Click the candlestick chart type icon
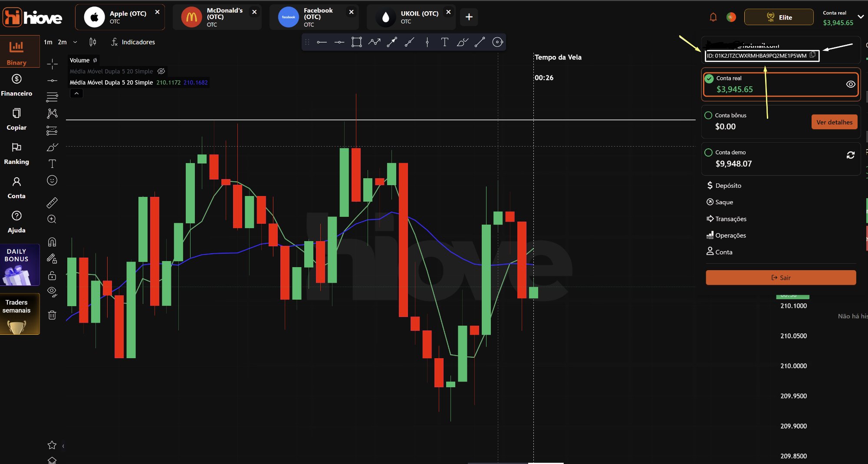 click(92, 42)
